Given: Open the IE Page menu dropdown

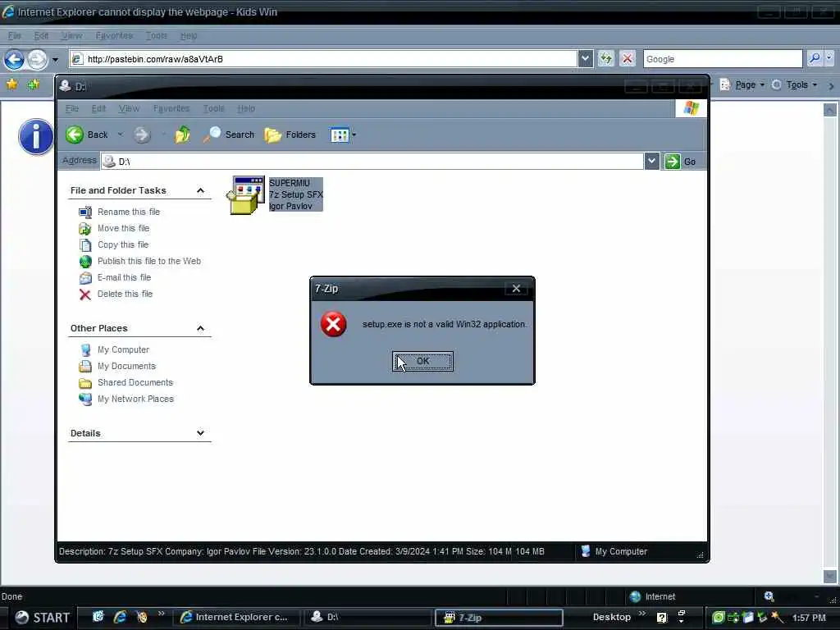Looking at the screenshot, I should [x=743, y=84].
